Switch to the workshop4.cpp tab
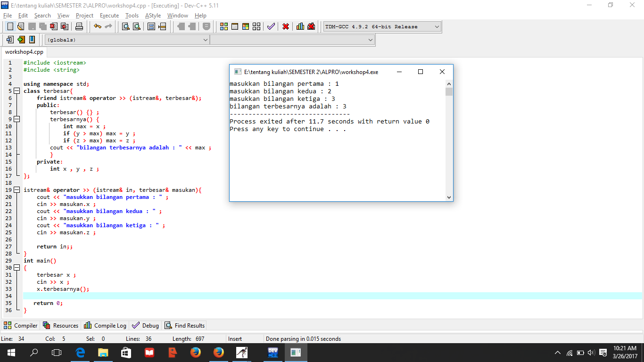 (24, 52)
